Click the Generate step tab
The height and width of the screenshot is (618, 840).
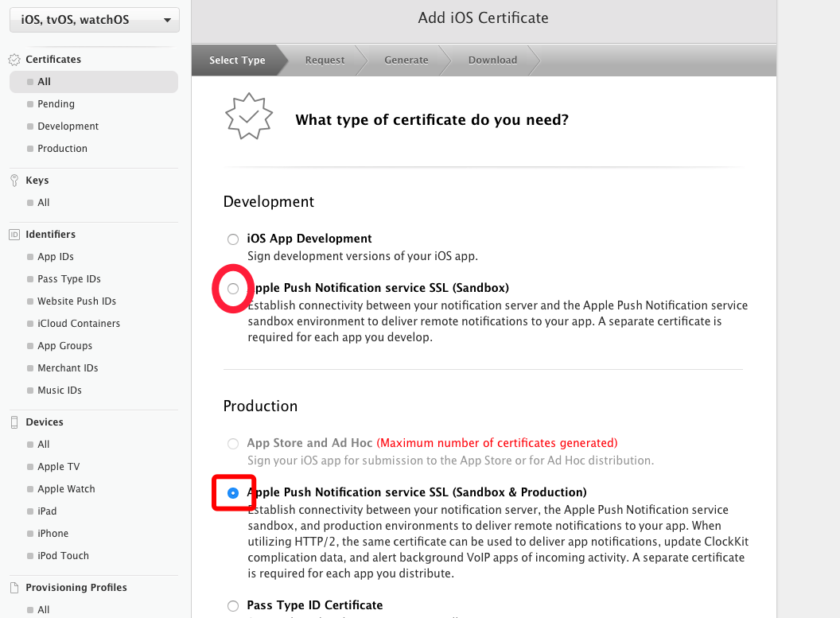point(406,60)
